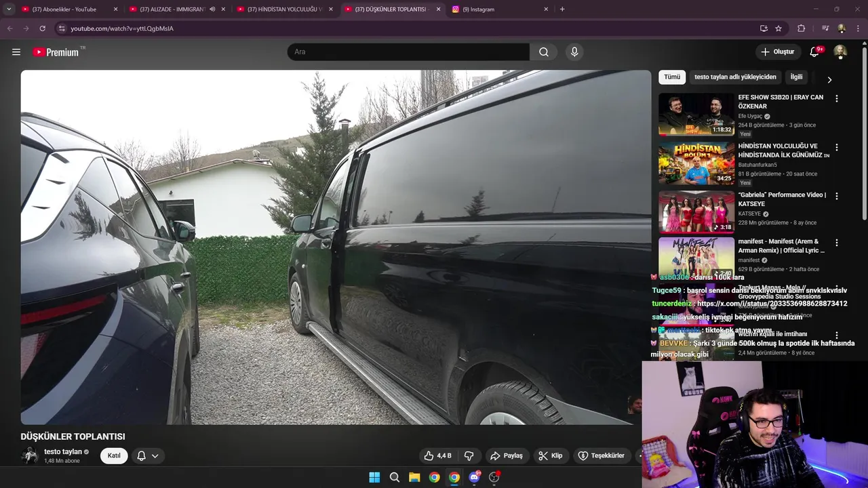This screenshot has width=868, height=488.
Task: Open options for manifest Arem & Arman Remix
Action: coord(836,243)
